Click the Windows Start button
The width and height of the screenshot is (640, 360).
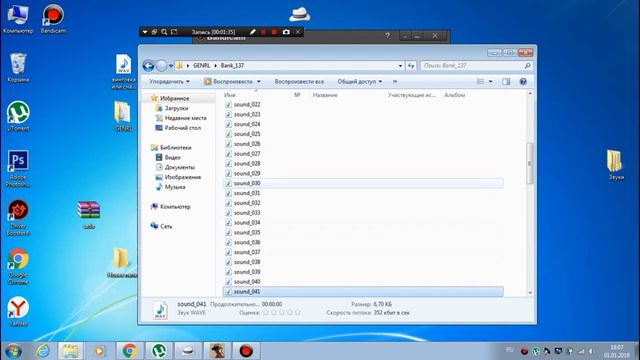coord(13,351)
